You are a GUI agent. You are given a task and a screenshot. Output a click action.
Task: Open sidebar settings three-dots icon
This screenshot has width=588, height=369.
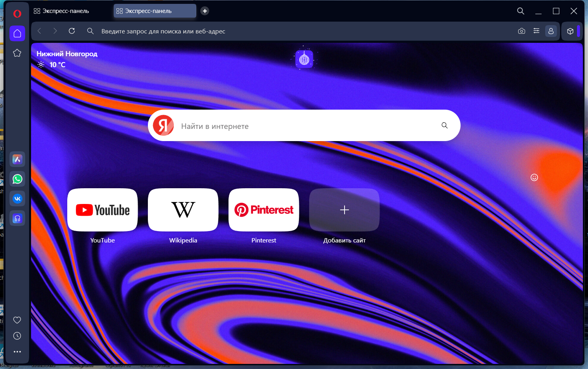pyautogui.click(x=17, y=352)
